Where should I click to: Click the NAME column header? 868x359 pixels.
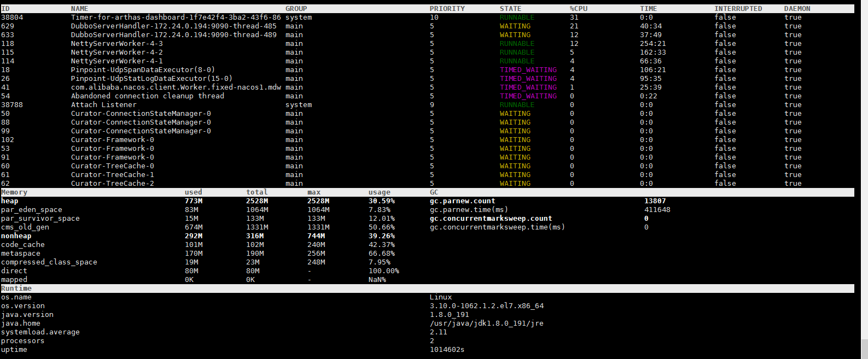[79, 9]
